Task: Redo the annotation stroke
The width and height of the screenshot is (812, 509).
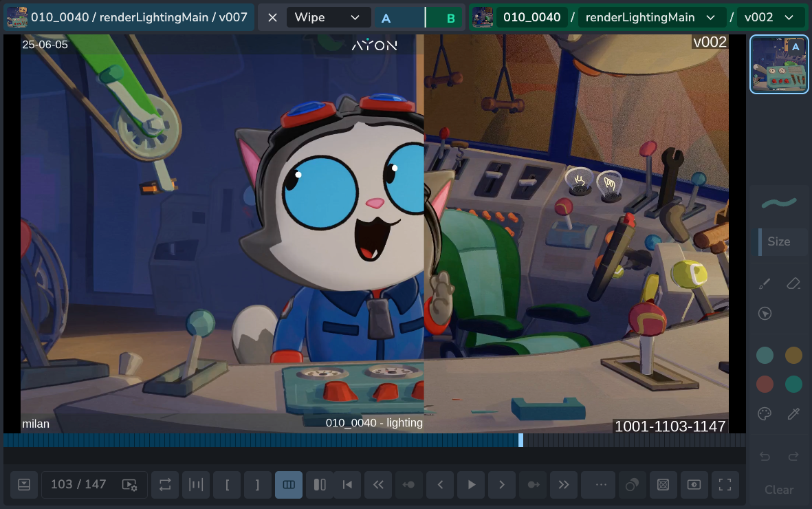Action: pyautogui.click(x=793, y=456)
